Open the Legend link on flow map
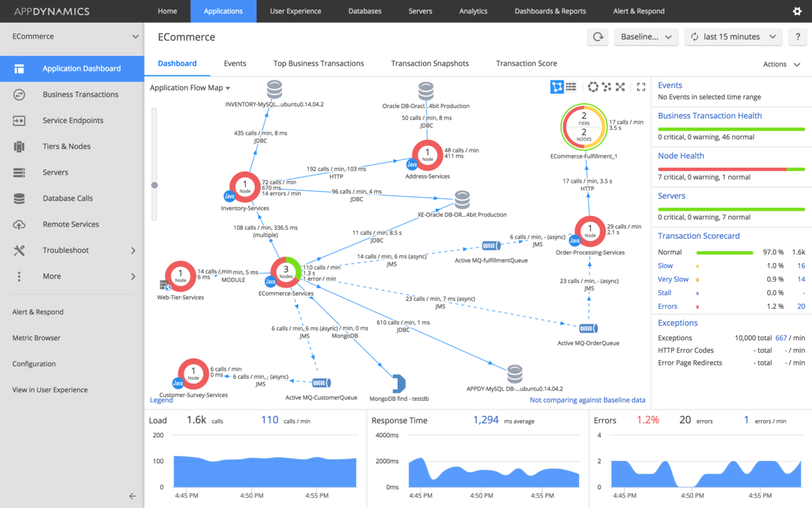812x508 pixels. (162, 400)
